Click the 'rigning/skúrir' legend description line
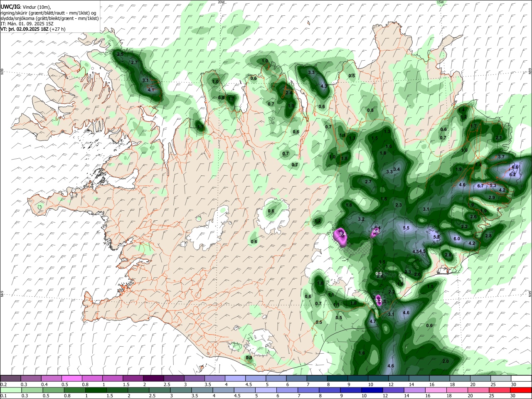 [48, 13]
